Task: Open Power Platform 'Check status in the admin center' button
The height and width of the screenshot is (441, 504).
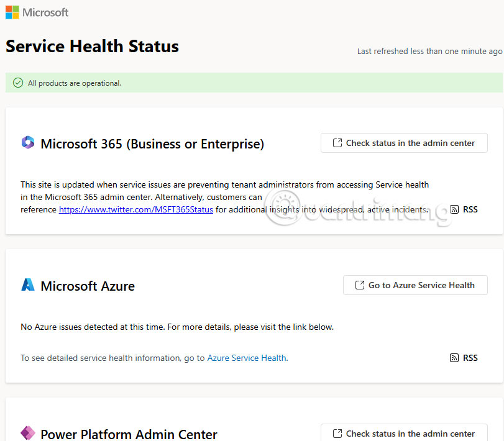Action: [x=404, y=433]
